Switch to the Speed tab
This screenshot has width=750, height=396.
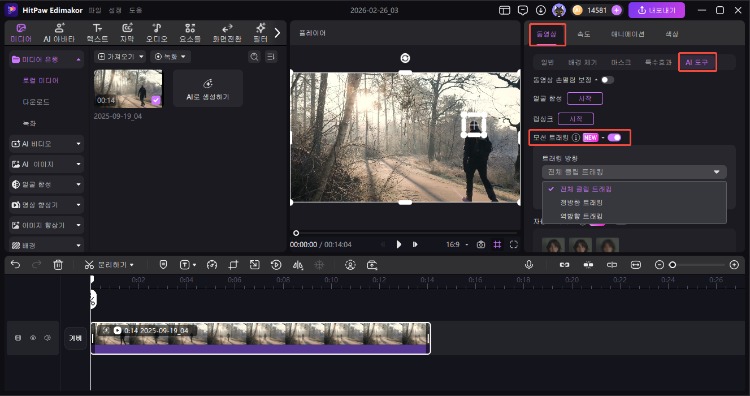[584, 34]
